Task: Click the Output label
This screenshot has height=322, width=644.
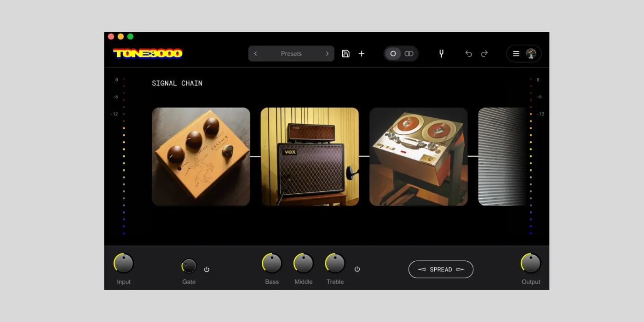Action: tap(531, 282)
